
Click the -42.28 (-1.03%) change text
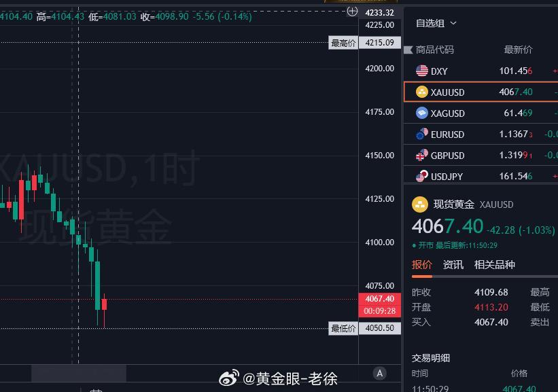(x=520, y=230)
